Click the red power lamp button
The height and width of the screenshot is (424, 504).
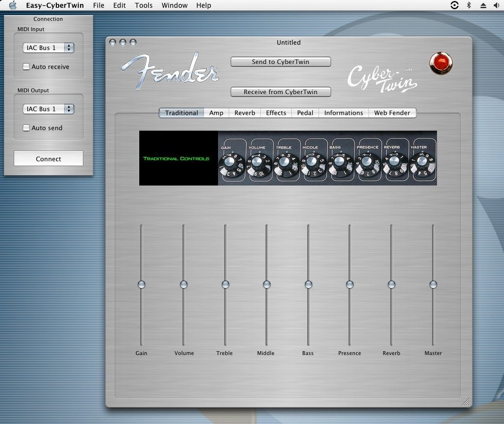point(441,63)
